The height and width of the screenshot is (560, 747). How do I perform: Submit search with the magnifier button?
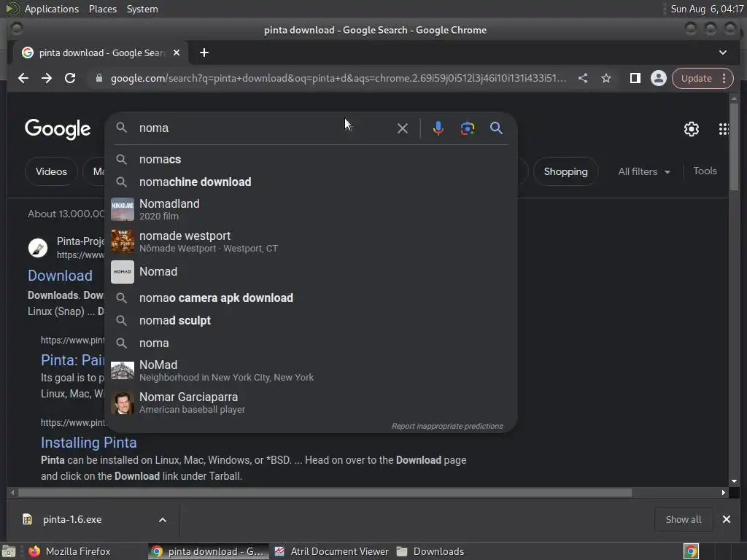(x=496, y=128)
